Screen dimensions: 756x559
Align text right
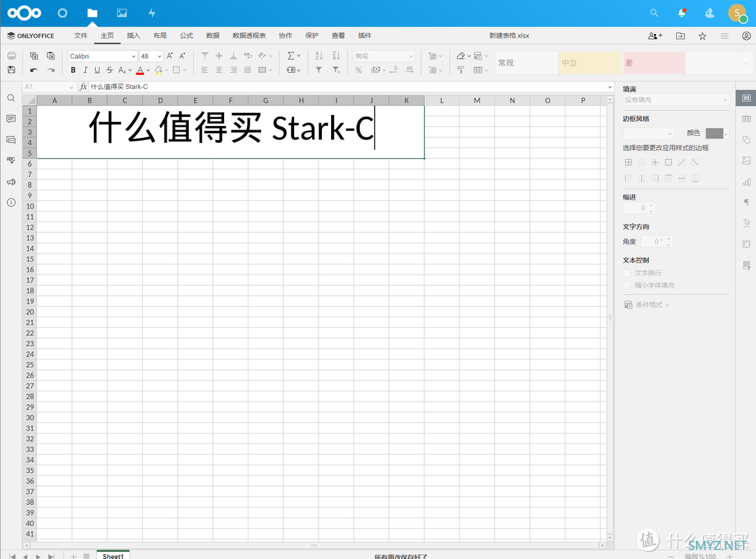233,70
